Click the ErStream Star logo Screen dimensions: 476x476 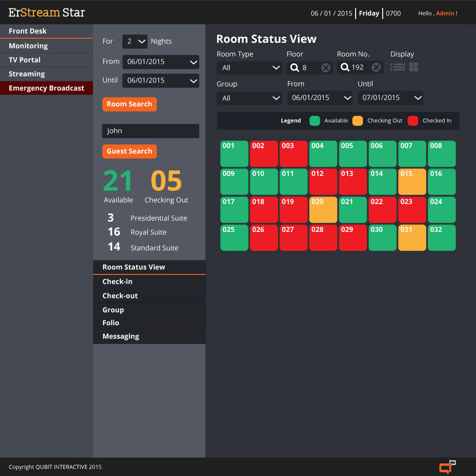click(x=47, y=13)
